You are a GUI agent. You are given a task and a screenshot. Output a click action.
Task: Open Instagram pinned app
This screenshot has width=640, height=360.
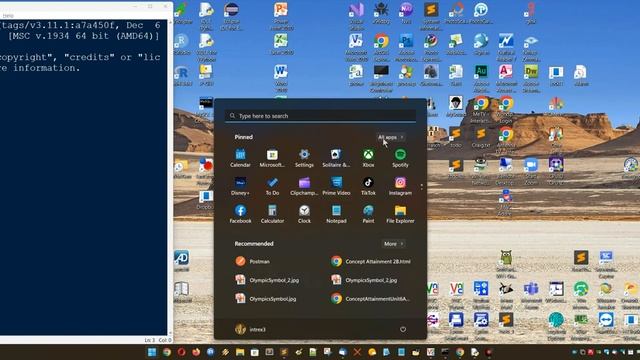click(400, 187)
